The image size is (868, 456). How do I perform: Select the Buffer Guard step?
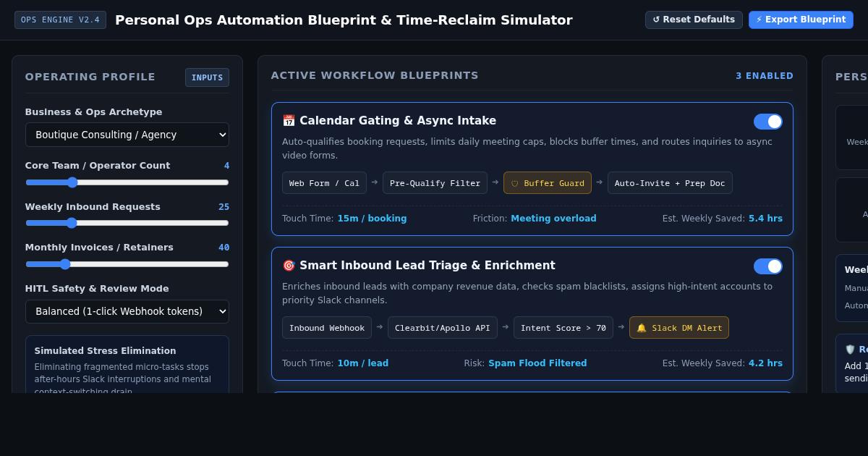pos(548,183)
